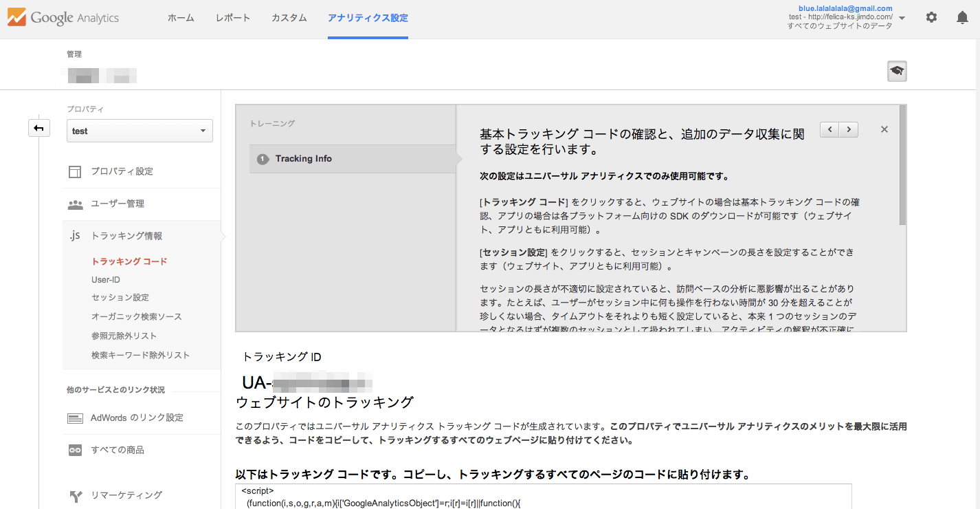
Task: Open ユーザー管理 in the sidebar
Action: [x=118, y=204]
